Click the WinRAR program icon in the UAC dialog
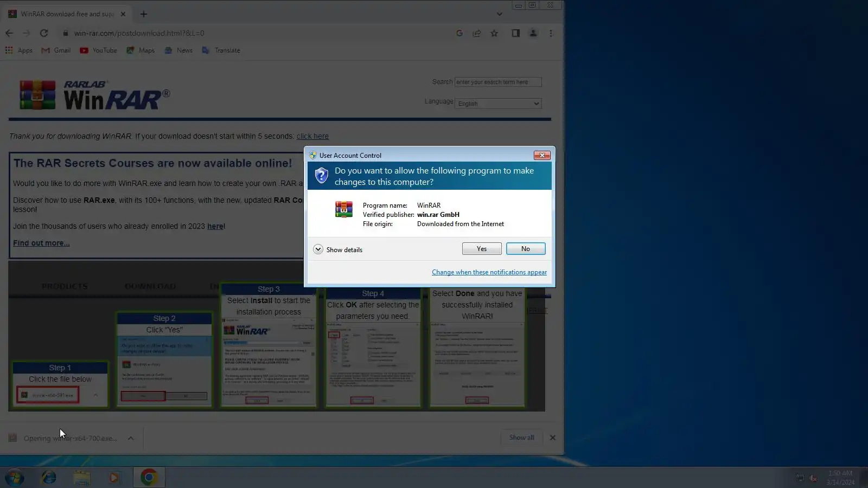 (343, 209)
